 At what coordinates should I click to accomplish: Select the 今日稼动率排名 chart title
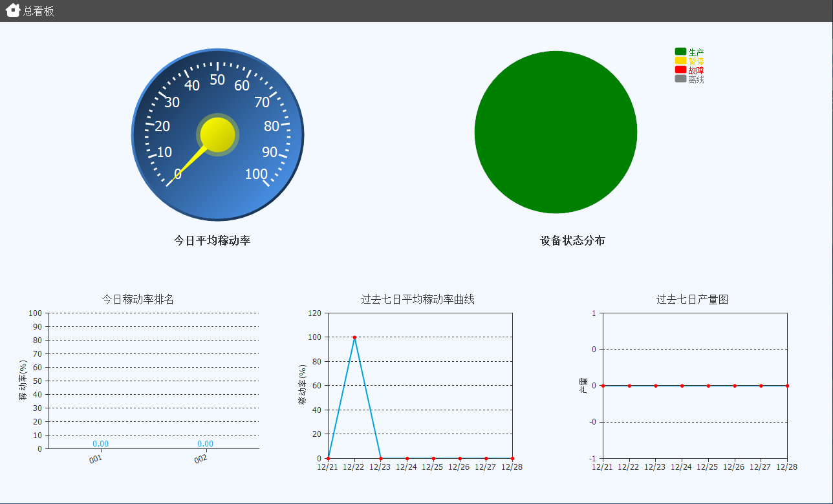point(138,299)
